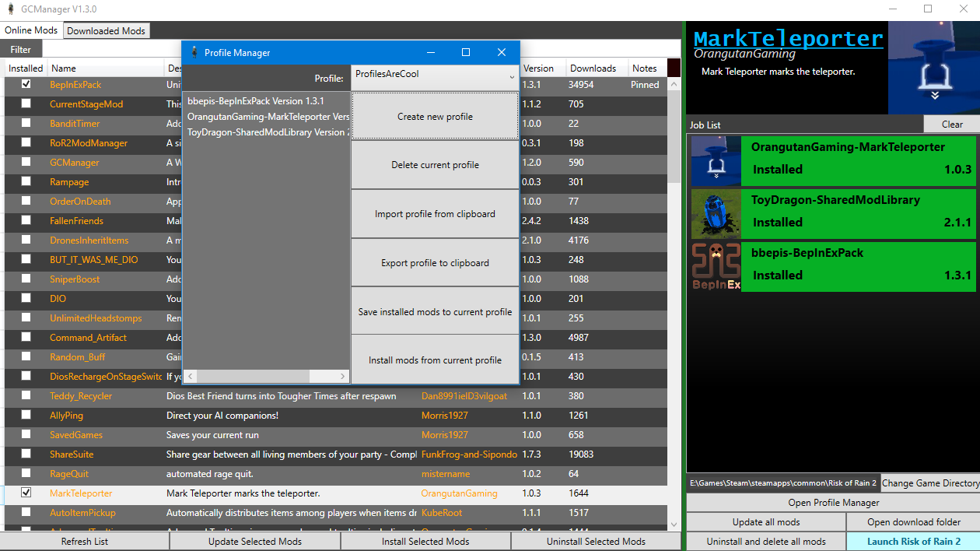
Task: Click Change Game Directory button
Action: [930, 483]
